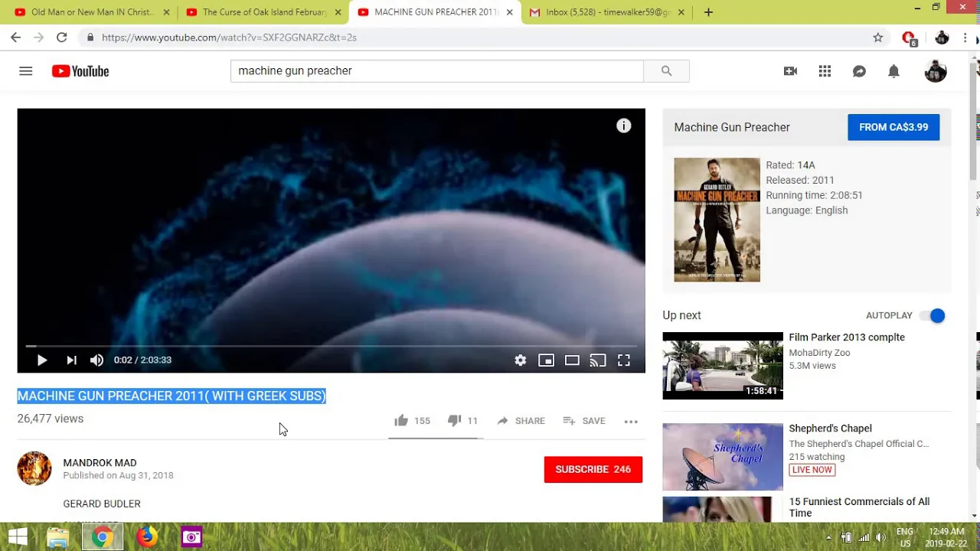
Task: Toggle the Autoplay switch
Action: tap(933, 315)
